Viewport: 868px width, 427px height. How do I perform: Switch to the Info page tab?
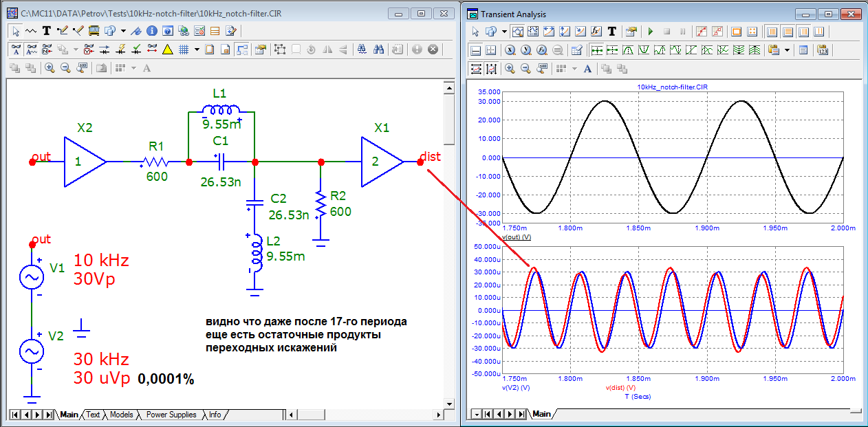coord(215,415)
